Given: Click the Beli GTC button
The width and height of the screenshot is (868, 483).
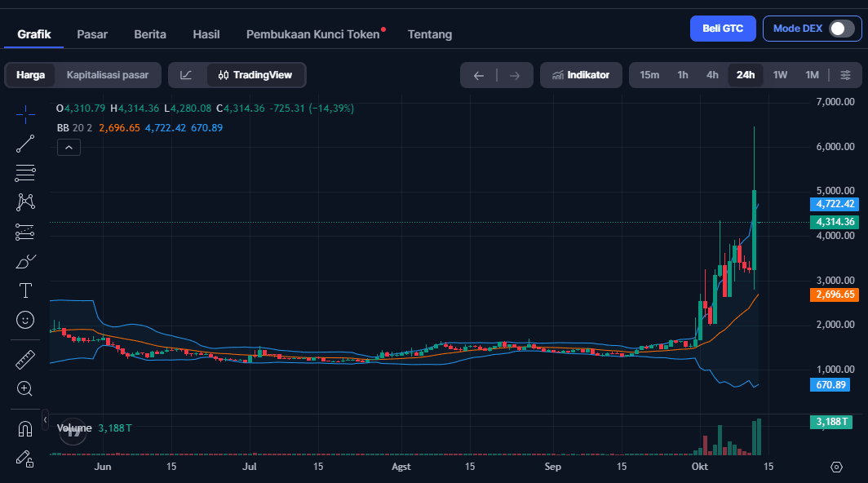Looking at the screenshot, I should (723, 29).
